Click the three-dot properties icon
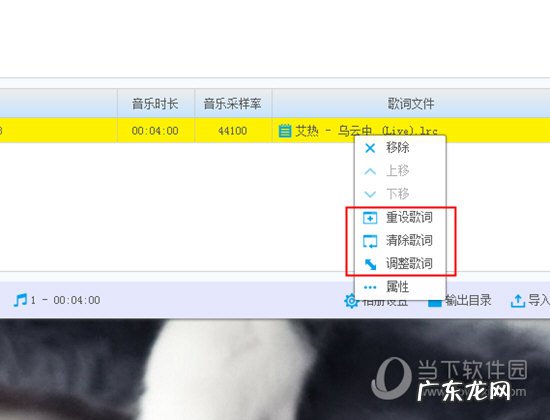The height and width of the screenshot is (420, 550). [x=370, y=287]
